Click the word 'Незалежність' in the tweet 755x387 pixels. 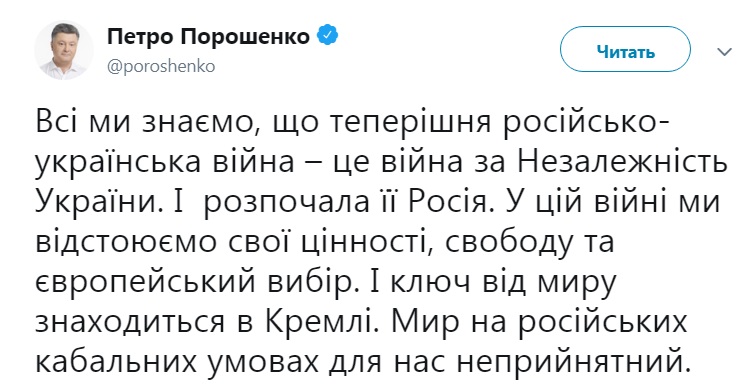[622, 162]
